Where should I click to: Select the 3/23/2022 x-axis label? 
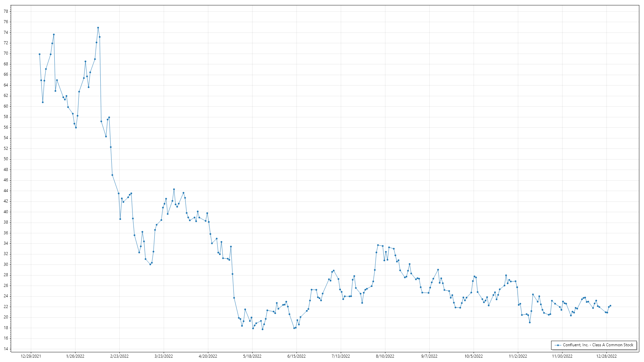(164, 356)
